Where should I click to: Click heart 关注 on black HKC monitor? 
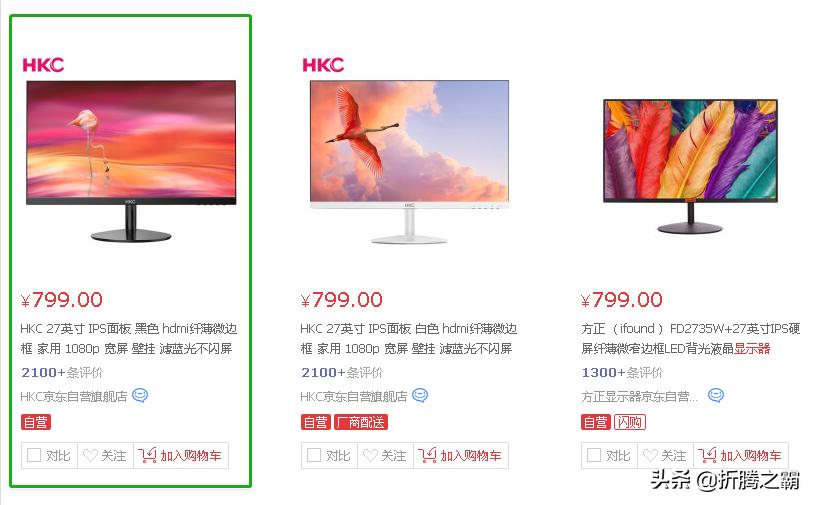tap(106, 456)
